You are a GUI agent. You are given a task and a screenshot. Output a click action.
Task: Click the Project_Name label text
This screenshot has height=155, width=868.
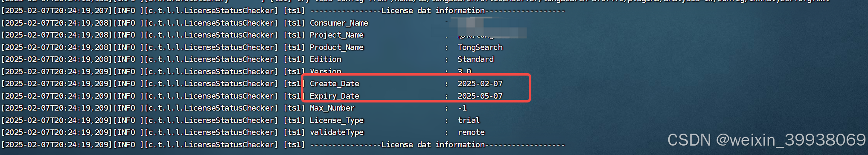pyautogui.click(x=337, y=35)
